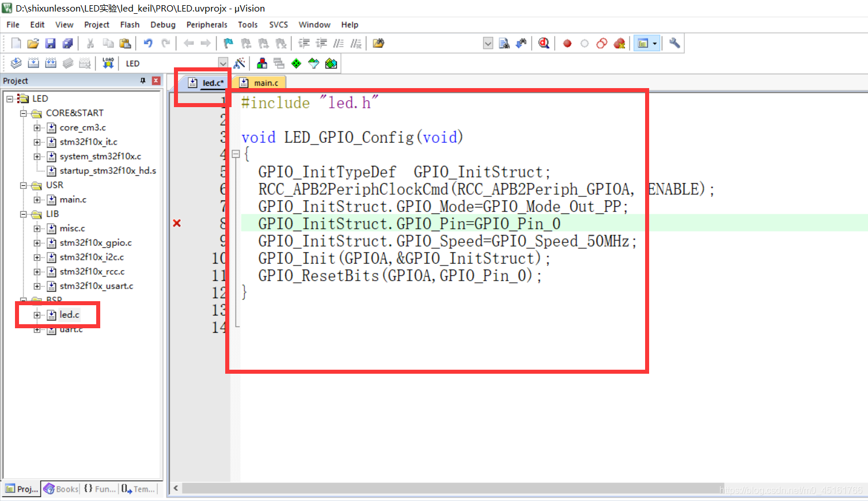Select the Project panel tab
The width and height of the screenshot is (868, 501).
point(21,489)
